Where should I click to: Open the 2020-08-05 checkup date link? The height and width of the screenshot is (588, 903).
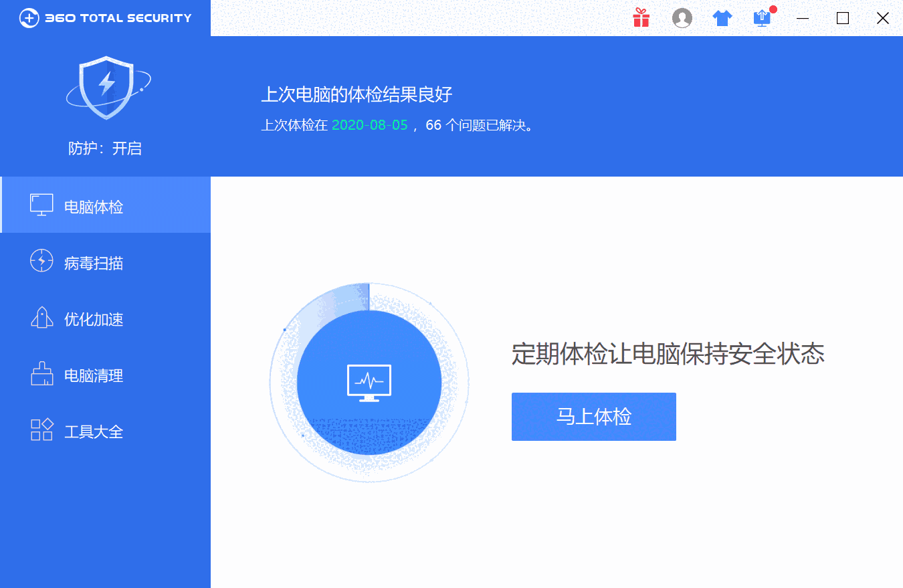369,125
